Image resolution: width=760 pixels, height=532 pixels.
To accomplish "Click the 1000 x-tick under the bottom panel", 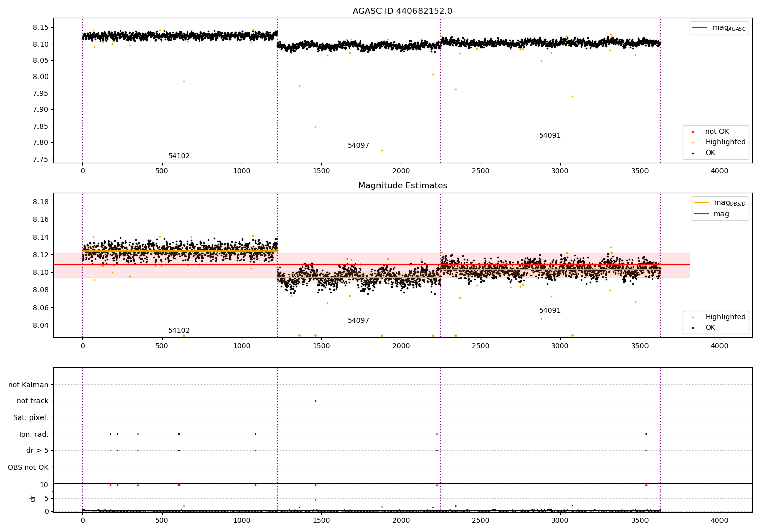I will pos(241,520).
